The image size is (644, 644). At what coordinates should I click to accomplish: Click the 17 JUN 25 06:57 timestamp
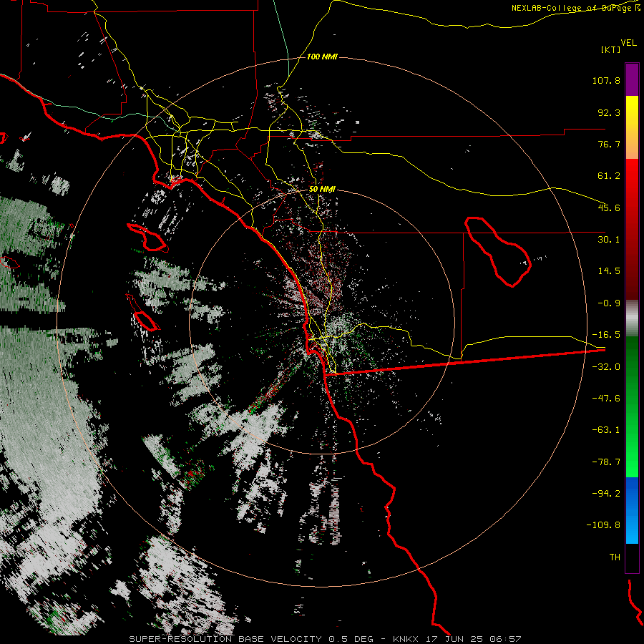click(474, 639)
